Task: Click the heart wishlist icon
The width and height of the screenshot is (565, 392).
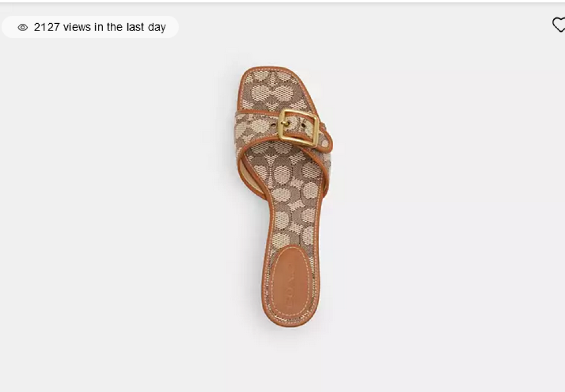Action: tap(559, 25)
